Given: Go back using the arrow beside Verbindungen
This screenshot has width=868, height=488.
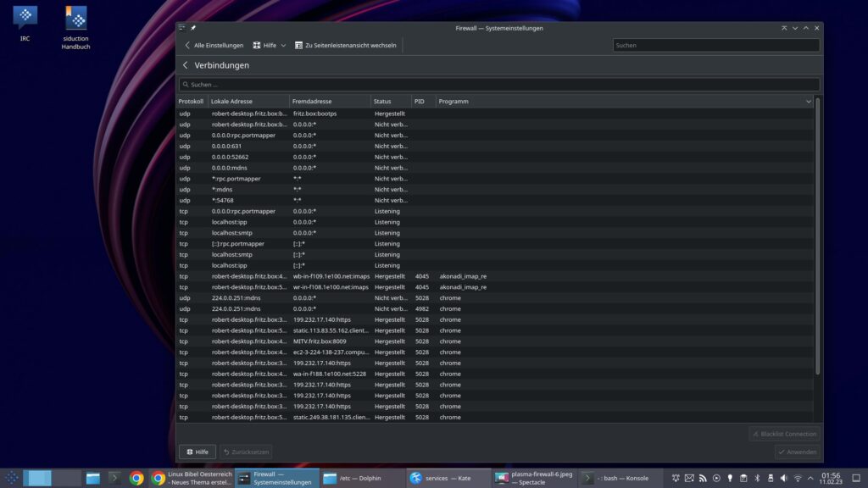Looking at the screenshot, I should (186, 65).
